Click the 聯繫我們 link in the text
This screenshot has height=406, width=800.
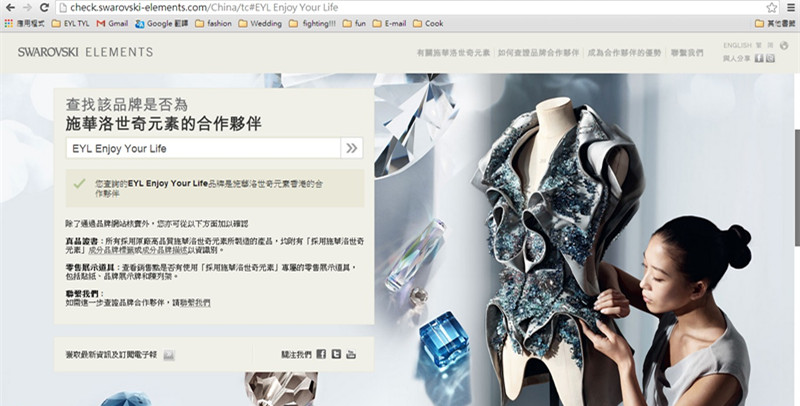pyautogui.click(x=196, y=302)
